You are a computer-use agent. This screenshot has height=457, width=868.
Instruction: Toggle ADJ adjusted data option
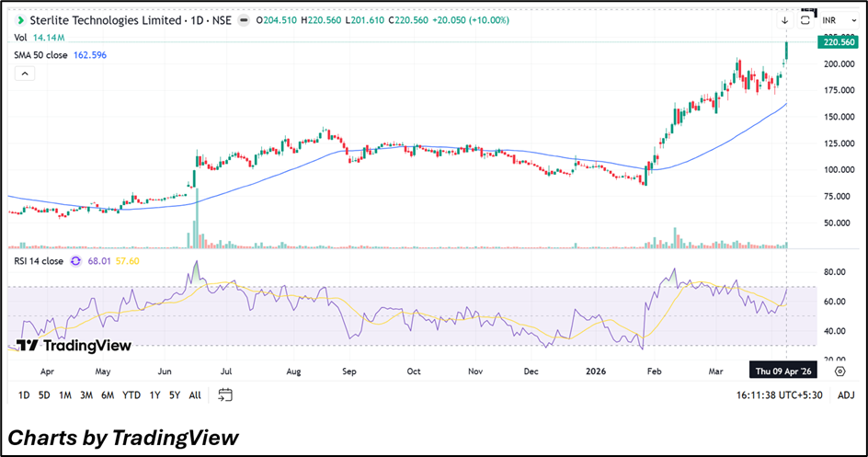coord(846,395)
